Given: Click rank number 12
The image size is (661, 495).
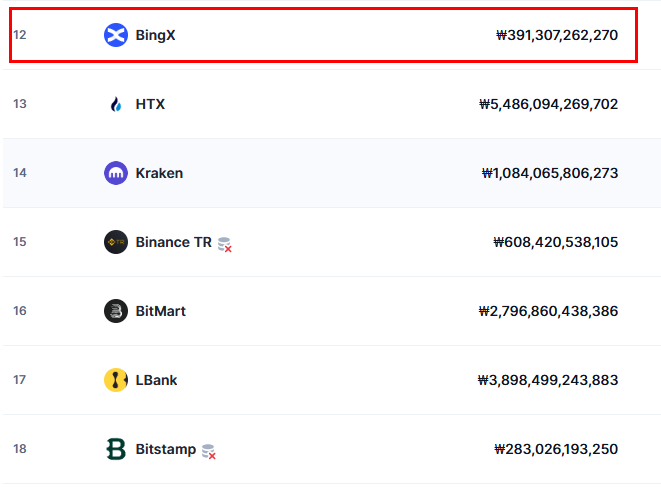Looking at the screenshot, I should click(x=20, y=35).
